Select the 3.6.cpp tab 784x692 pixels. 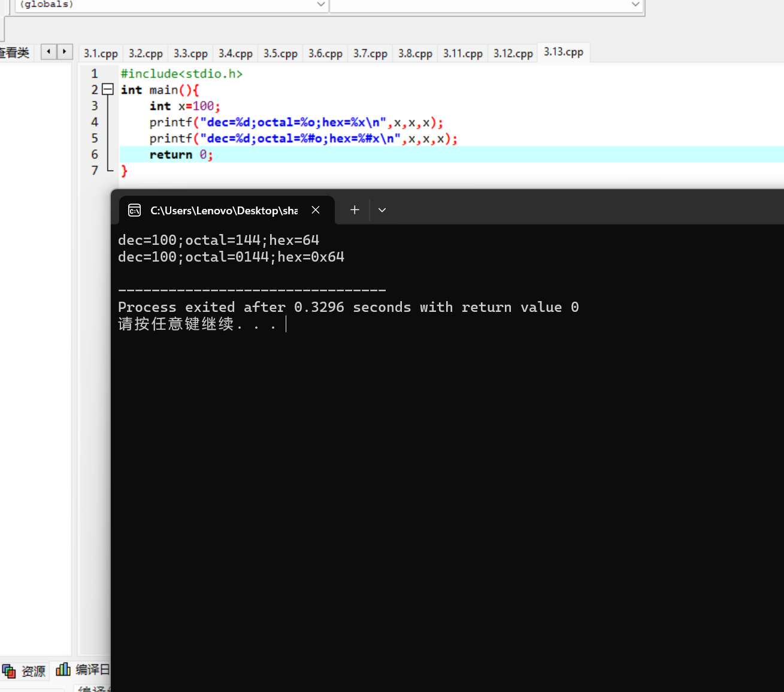click(x=325, y=53)
